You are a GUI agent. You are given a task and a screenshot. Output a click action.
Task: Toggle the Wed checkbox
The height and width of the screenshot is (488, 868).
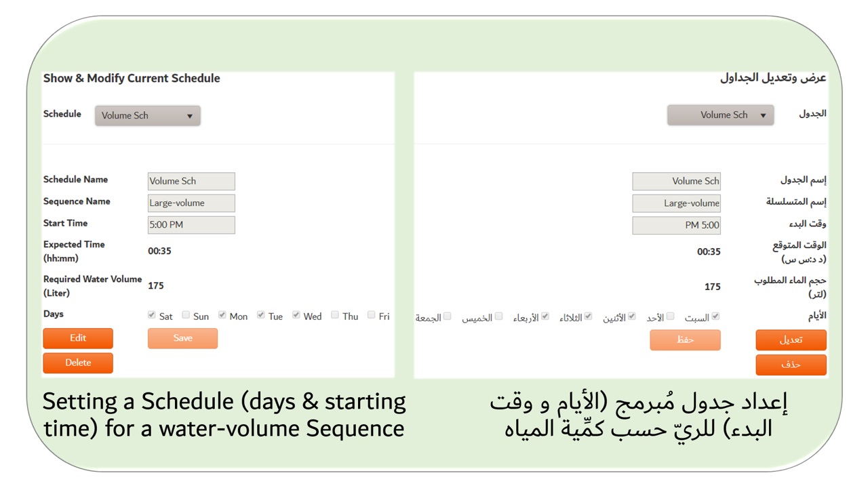pyautogui.click(x=296, y=315)
